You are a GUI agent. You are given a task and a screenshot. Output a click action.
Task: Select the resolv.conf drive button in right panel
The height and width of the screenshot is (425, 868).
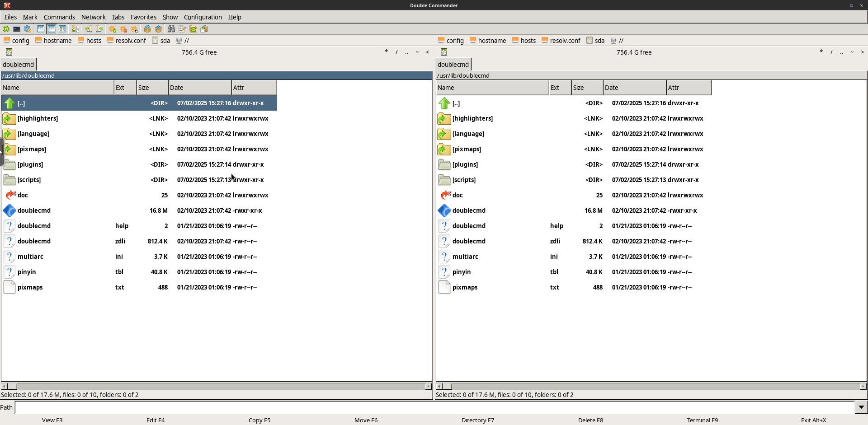pyautogui.click(x=561, y=41)
